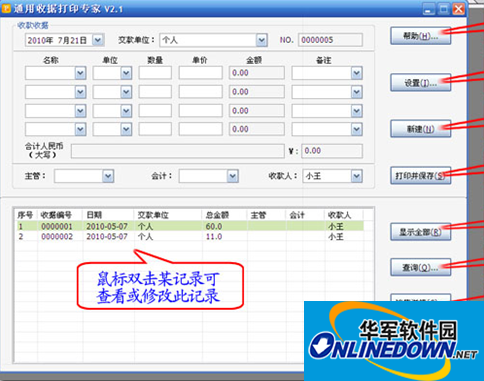Click the ¥ total field showing 0.00
The width and height of the screenshot is (484, 381).
pyautogui.click(x=332, y=151)
